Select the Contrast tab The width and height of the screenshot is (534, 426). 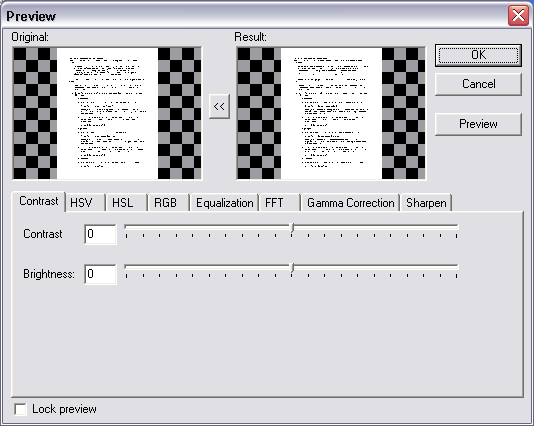(x=38, y=201)
